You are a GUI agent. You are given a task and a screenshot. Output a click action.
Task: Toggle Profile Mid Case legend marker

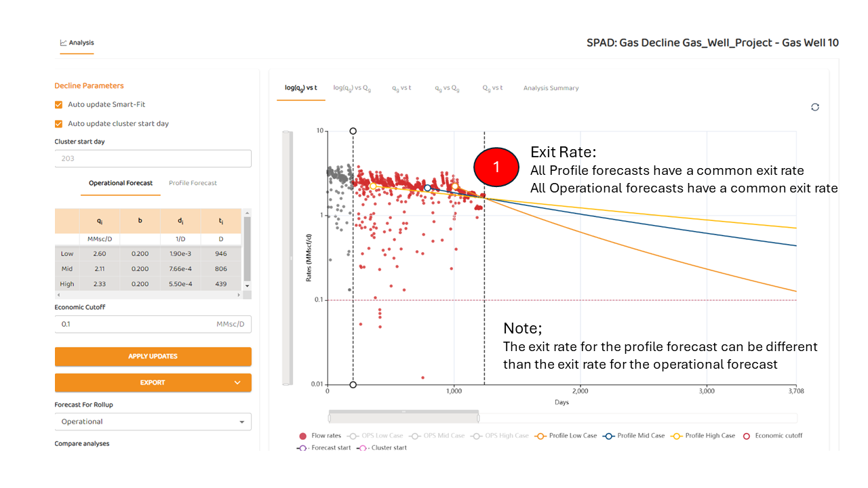tap(609, 436)
